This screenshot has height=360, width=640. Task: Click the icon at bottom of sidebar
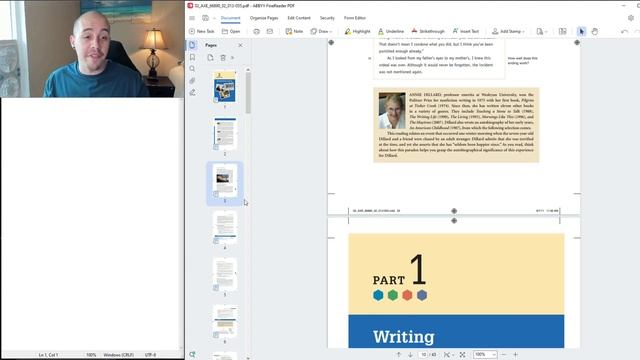click(192, 354)
